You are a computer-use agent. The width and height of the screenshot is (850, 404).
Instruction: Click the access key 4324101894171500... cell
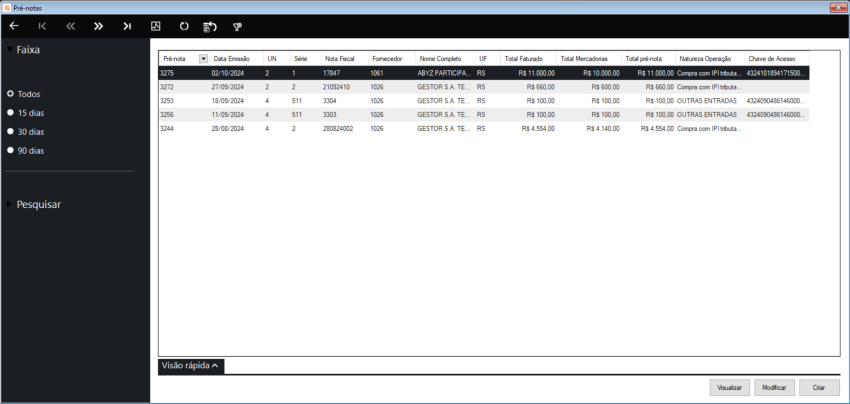(x=776, y=73)
